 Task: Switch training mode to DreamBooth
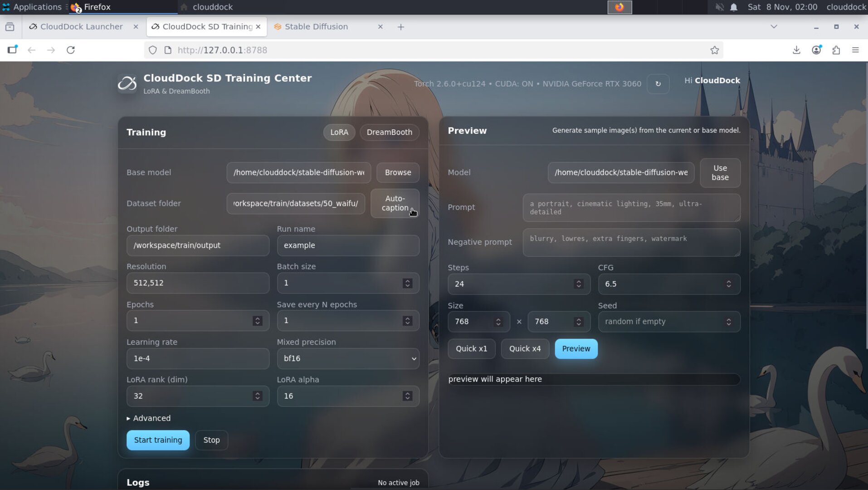pos(389,132)
